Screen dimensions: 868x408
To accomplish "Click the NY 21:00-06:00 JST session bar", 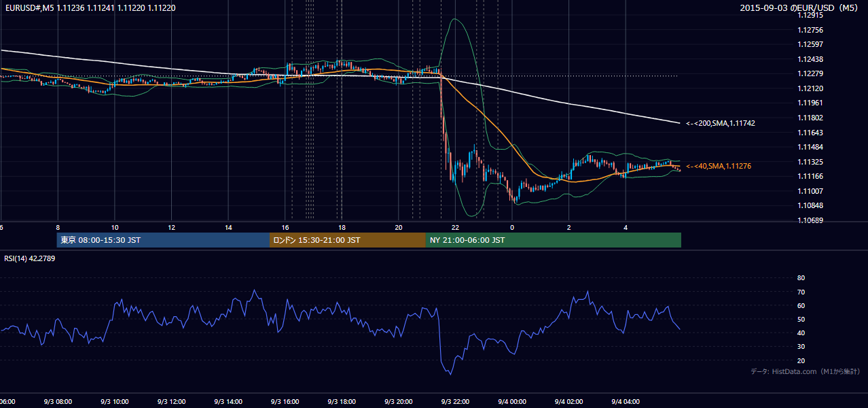I will 554,240.
